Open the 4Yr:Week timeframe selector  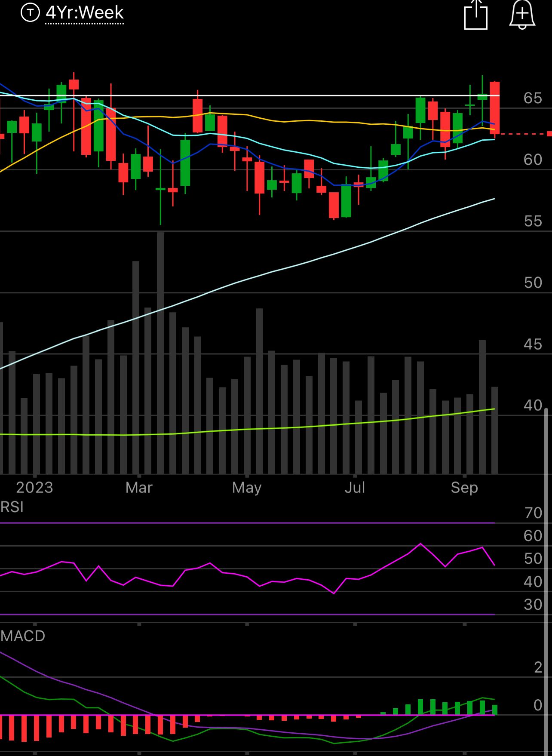(x=85, y=13)
